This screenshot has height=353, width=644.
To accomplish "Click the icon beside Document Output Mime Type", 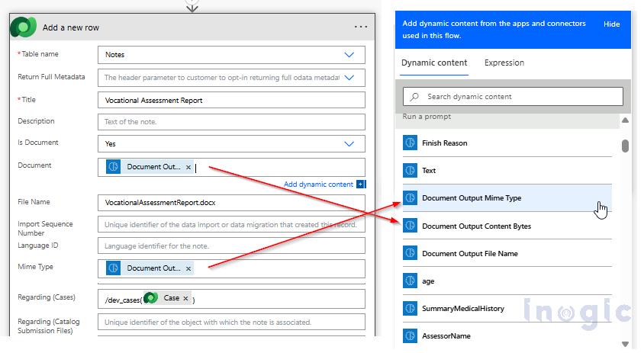I will tap(410, 197).
